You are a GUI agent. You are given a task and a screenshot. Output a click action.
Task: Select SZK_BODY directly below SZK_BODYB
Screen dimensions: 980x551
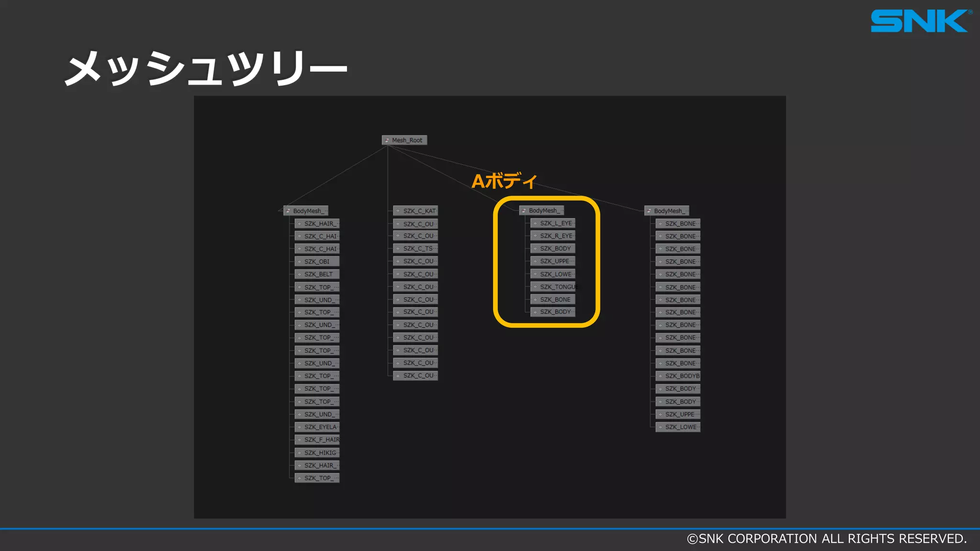(678, 389)
